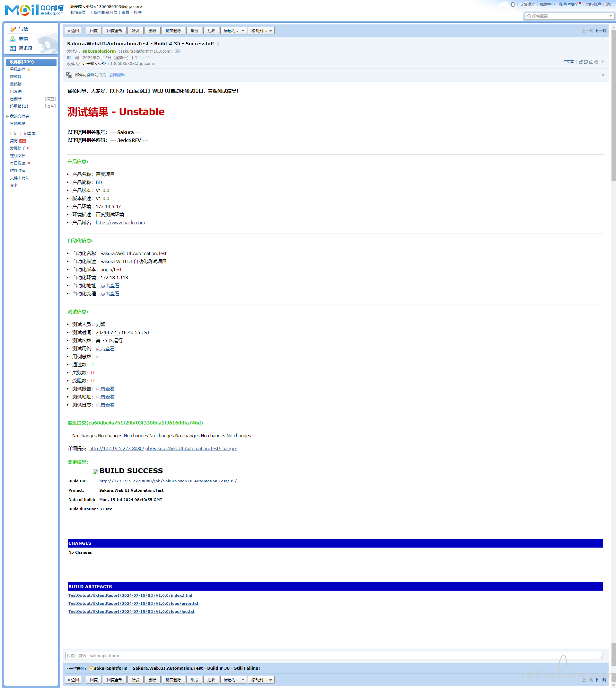Go to next email via top 下一封
This screenshot has width=616, height=688.
click(x=601, y=31)
